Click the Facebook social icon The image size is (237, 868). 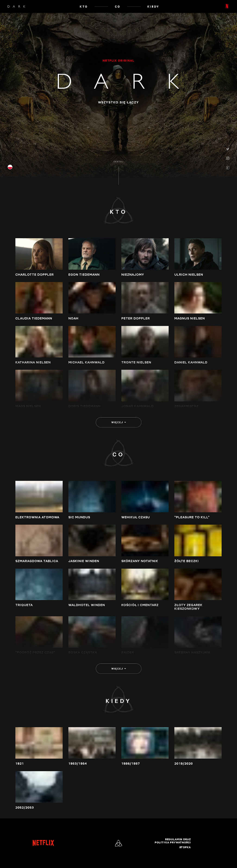pos(228,168)
